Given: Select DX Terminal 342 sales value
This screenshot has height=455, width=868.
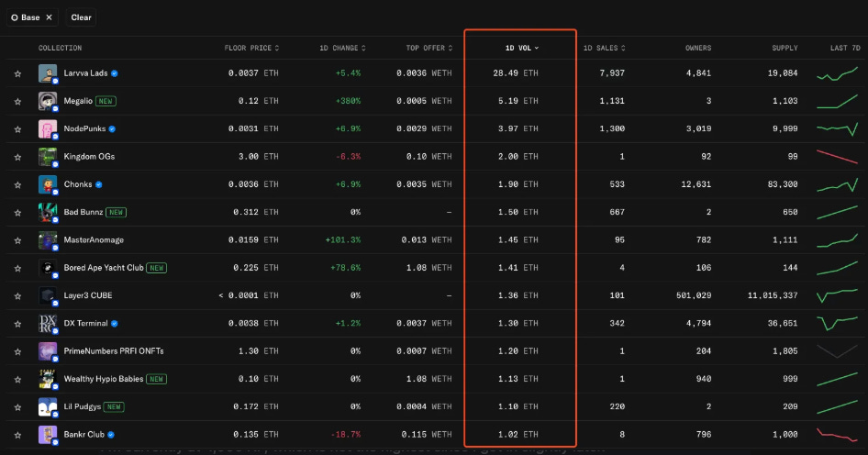Looking at the screenshot, I should [x=618, y=323].
